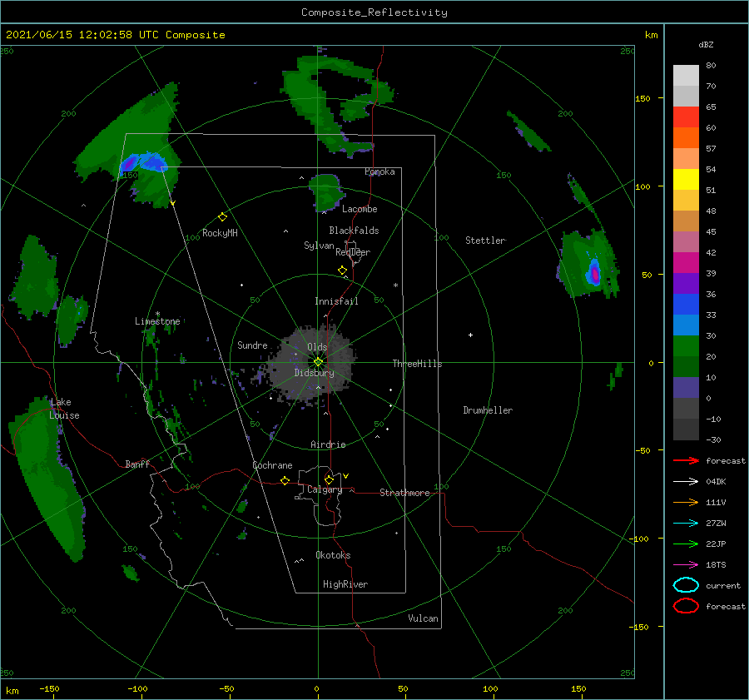Image resolution: width=749 pixels, height=700 pixels.
Task: Select the 65 dBZ red color swatch
Action: (x=686, y=117)
